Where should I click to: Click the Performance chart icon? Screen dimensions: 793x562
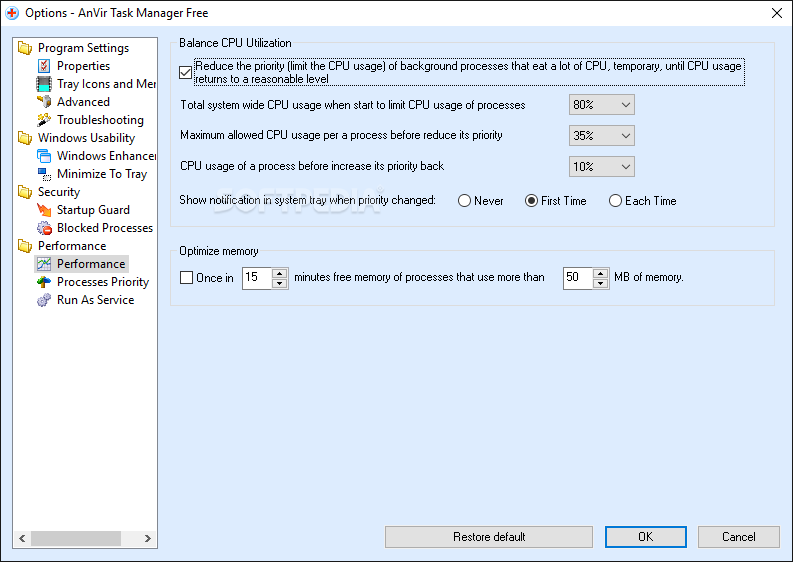pos(44,264)
